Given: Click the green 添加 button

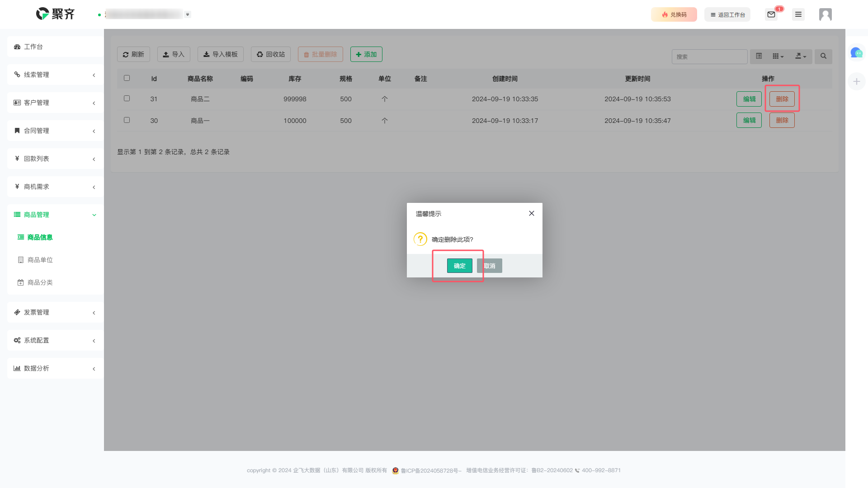Looking at the screenshot, I should pos(366,54).
